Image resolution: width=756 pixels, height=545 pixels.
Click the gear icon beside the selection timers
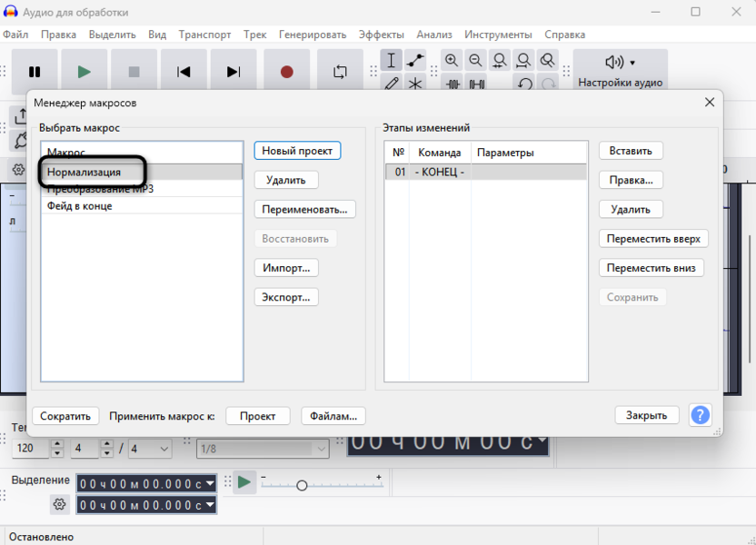[x=60, y=504]
